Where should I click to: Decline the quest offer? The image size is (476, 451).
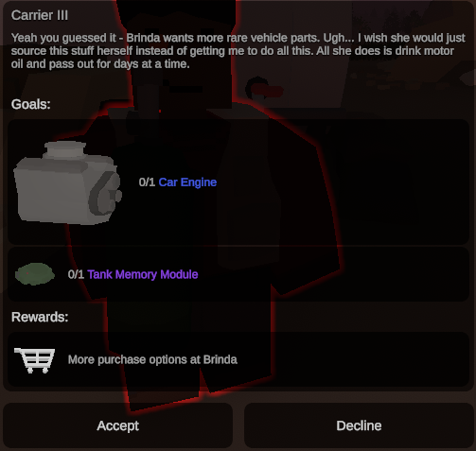coord(359,425)
